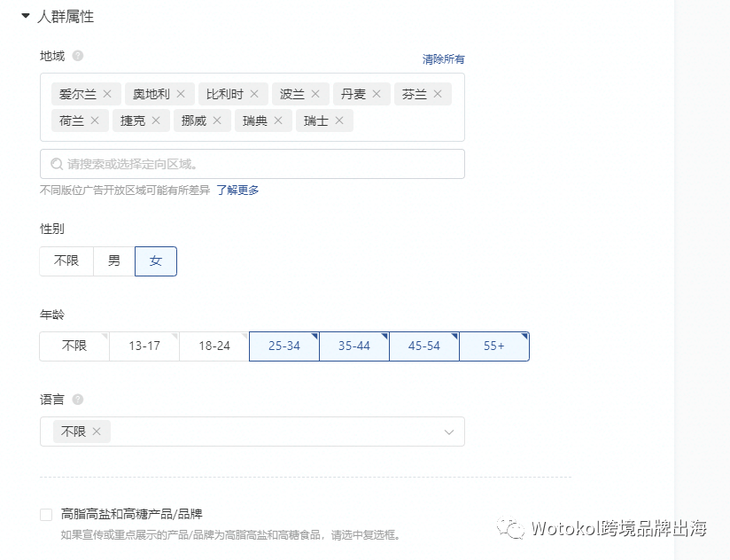The image size is (730, 560).
Task: Select gender 女
Action: coord(156,261)
